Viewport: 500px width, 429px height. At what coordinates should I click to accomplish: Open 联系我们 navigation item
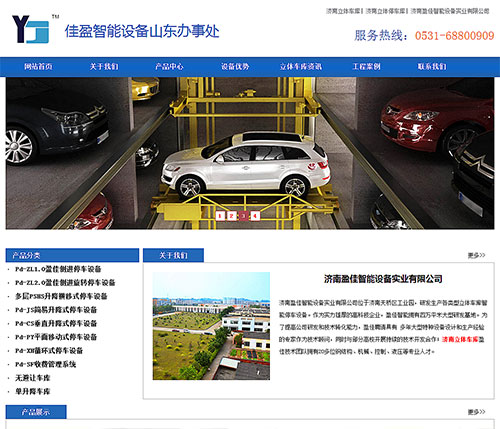(432, 67)
